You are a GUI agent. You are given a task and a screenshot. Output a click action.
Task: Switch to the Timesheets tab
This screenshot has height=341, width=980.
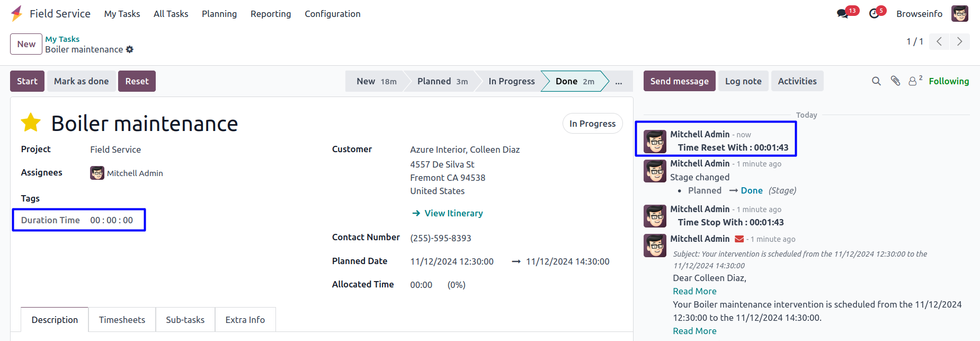122,320
